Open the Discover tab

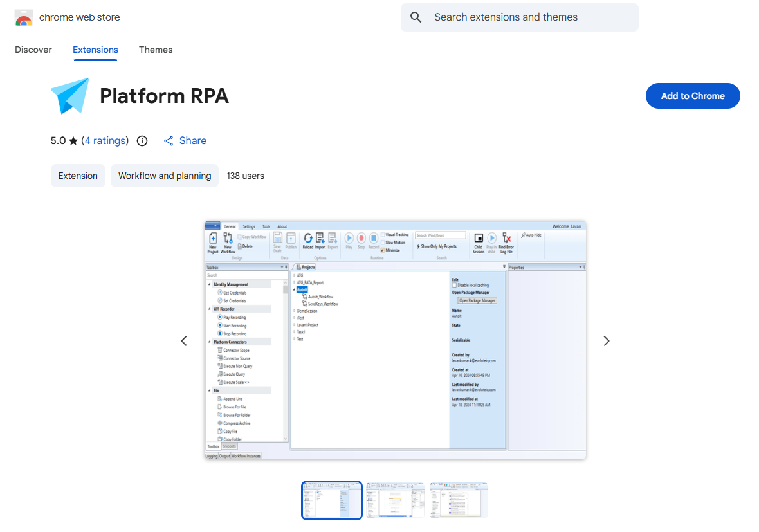(33, 50)
